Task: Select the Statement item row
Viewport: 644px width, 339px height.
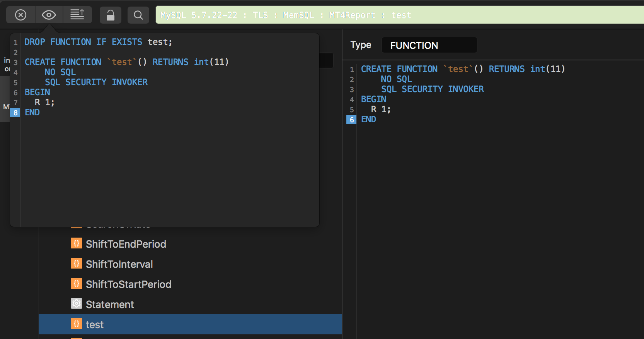Action: coord(190,304)
